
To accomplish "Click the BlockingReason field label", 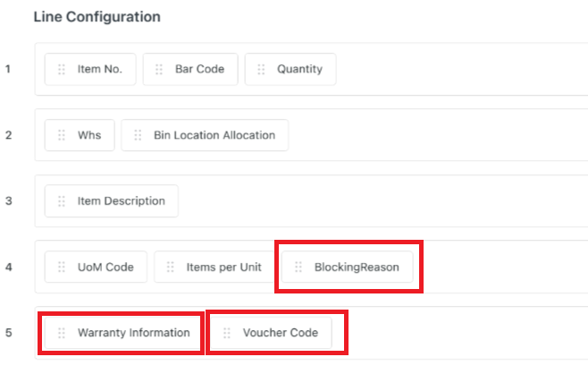I will tap(357, 268).
